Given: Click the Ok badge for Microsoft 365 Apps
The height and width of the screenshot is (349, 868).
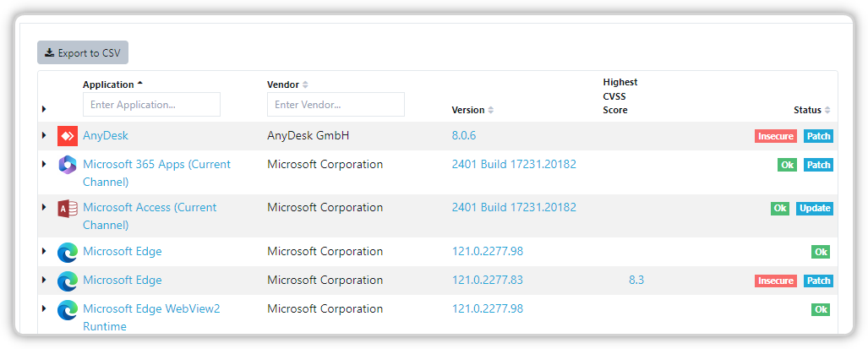Looking at the screenshot, I should tap(787, 165).
